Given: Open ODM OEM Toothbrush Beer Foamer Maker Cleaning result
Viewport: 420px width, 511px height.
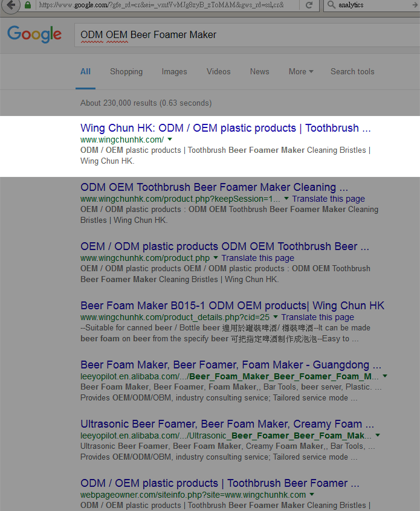Looking at the screenshot, I should (215, 187).
